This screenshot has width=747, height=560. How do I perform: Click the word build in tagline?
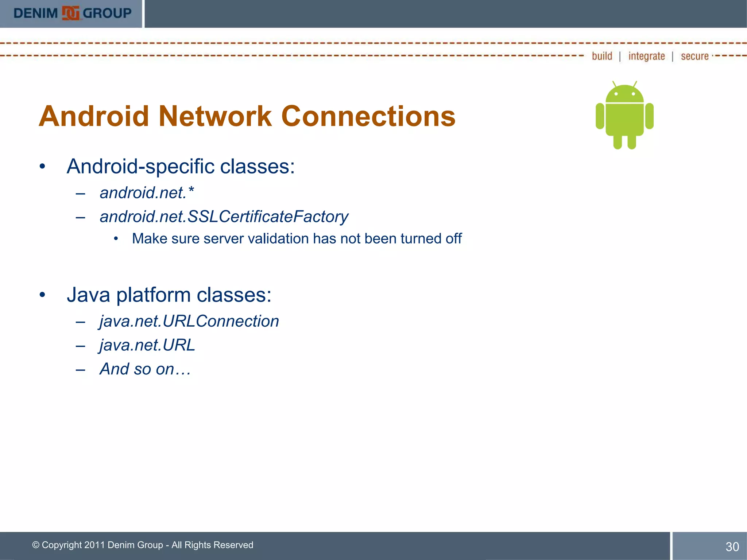(x=602, y=56)
